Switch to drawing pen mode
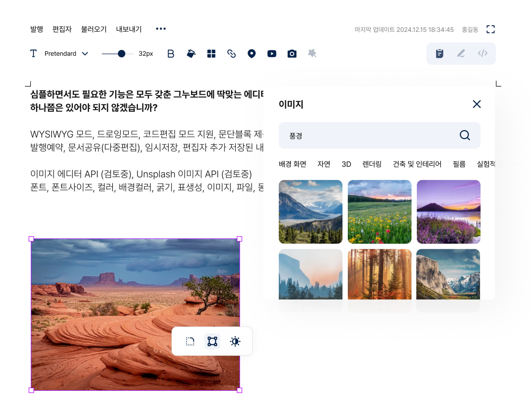Image resolution: width=531 pixels, height=420 pixels. 461,53
